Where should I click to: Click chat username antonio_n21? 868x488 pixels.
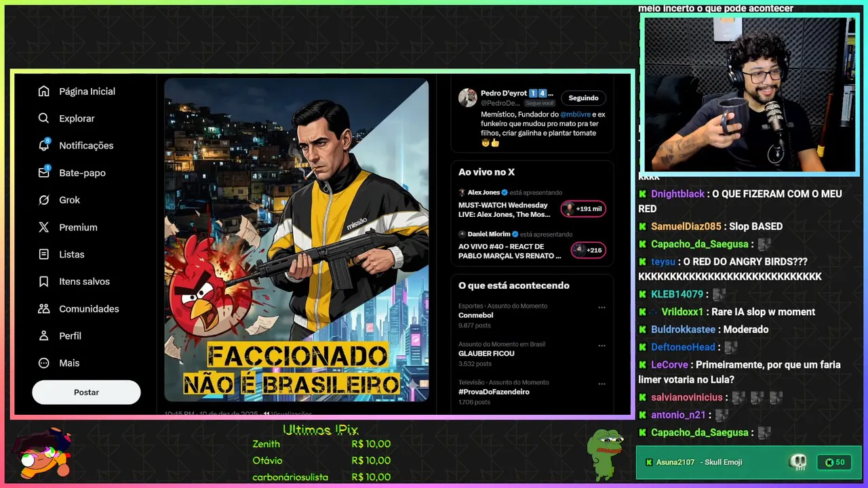(679, 415)
